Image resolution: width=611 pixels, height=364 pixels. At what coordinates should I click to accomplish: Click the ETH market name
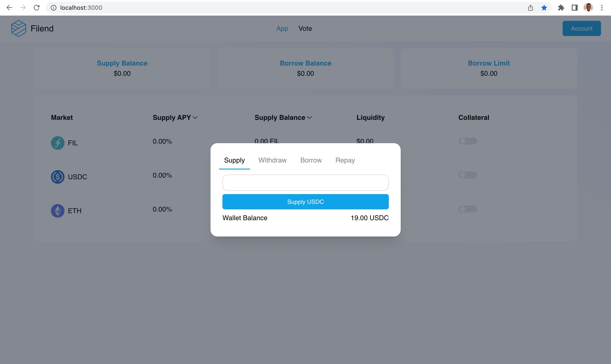coord(74,211)
